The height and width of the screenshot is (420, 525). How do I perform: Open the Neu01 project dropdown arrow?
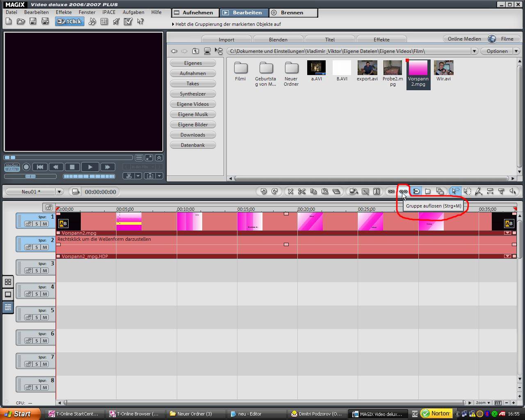[59, 192]
